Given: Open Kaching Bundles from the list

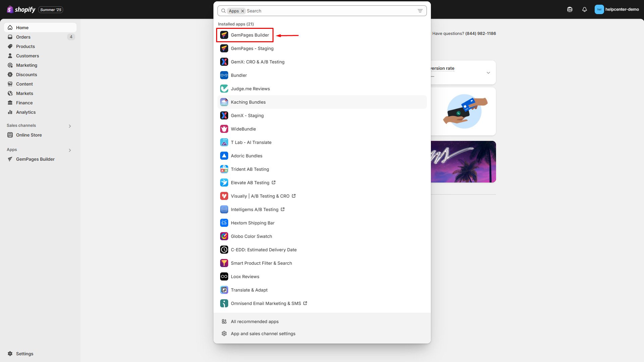Looking at the screenshot, I should pyautogui.click(x=248, y=102).
